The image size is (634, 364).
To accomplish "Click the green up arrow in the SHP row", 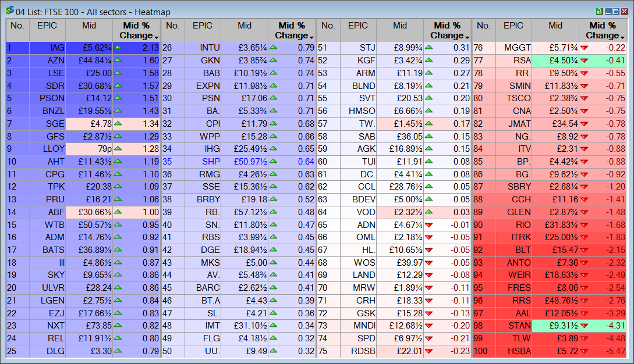I will click(273, 161).
